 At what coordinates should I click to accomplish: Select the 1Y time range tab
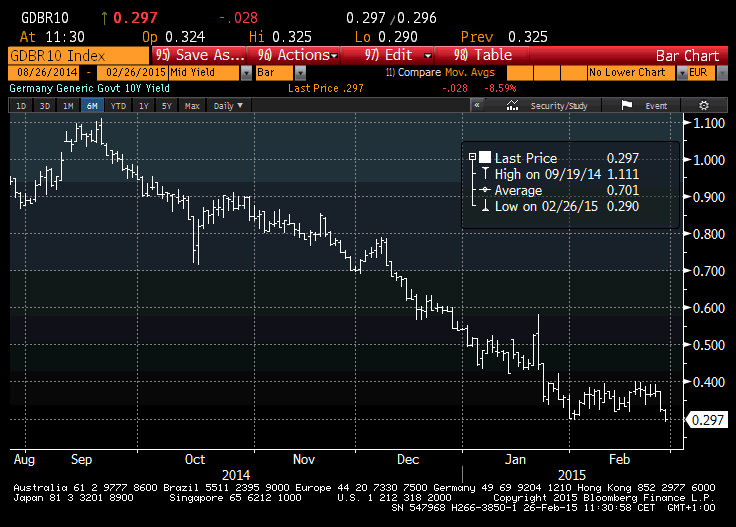[144, 106]
